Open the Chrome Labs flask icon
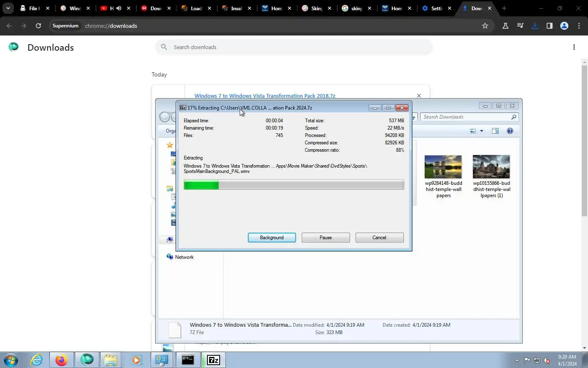Screen dimensions: 588x368 point(506,26)
